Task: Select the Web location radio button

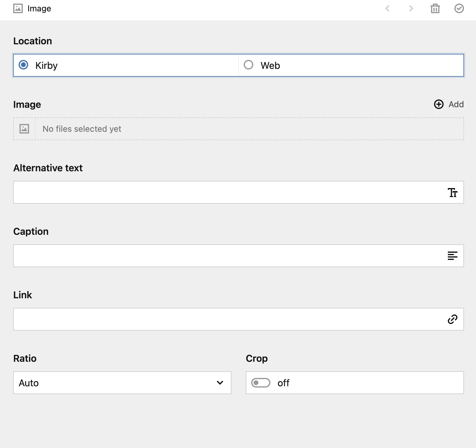Action: (x=248, y=65)
